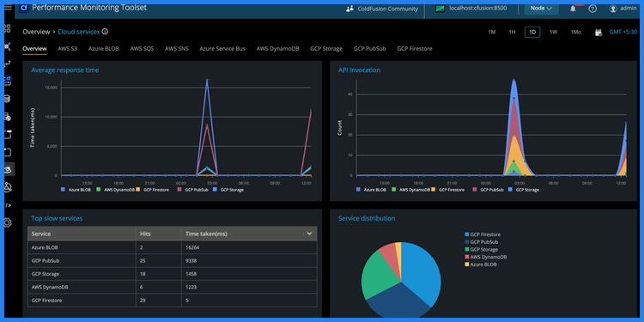Switch to the AWS S3 tab
The width and height of the screenshot is (644, 322).
(x=67, y=48)
